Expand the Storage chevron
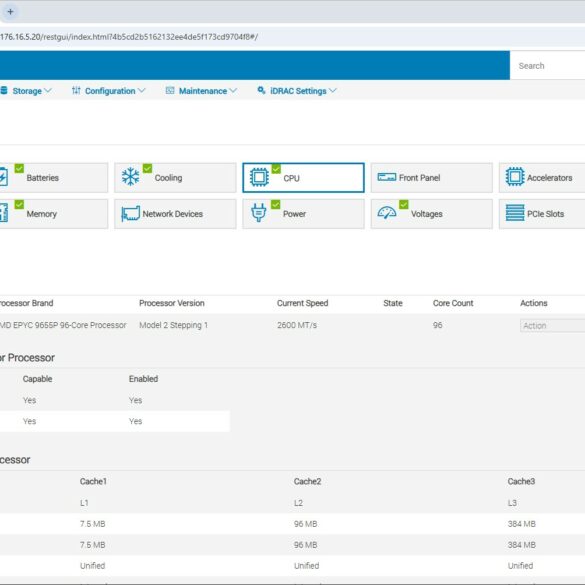 [48, 91]
